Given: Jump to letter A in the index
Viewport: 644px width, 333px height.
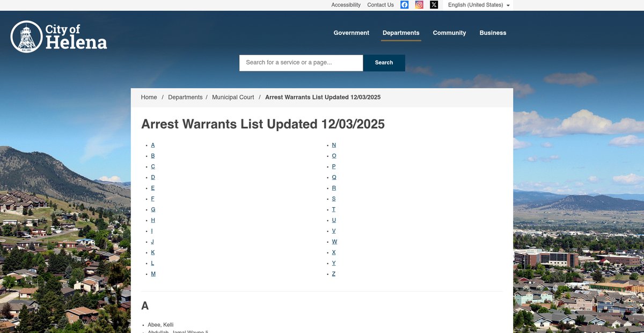Looking at the screenshot, I should [153, 145].
